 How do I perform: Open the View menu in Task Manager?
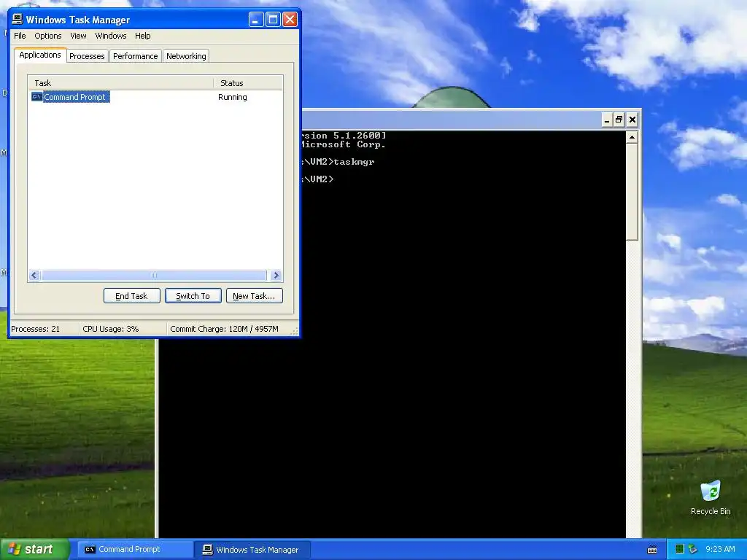(x=78, y=36)
